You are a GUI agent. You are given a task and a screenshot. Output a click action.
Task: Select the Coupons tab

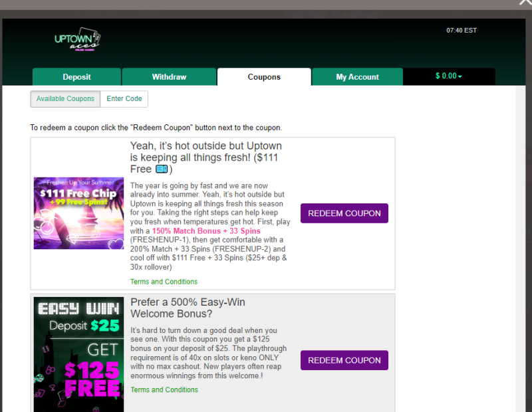point(264,77)
